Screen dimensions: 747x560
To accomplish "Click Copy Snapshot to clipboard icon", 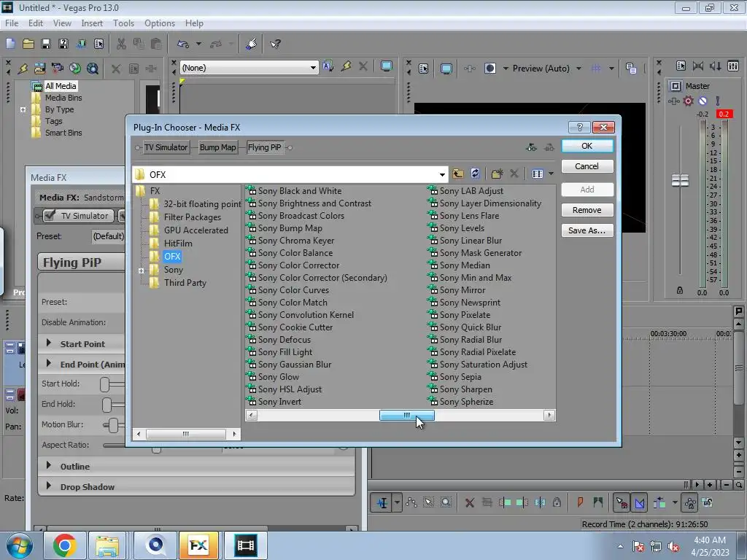I will pos(631,68).
